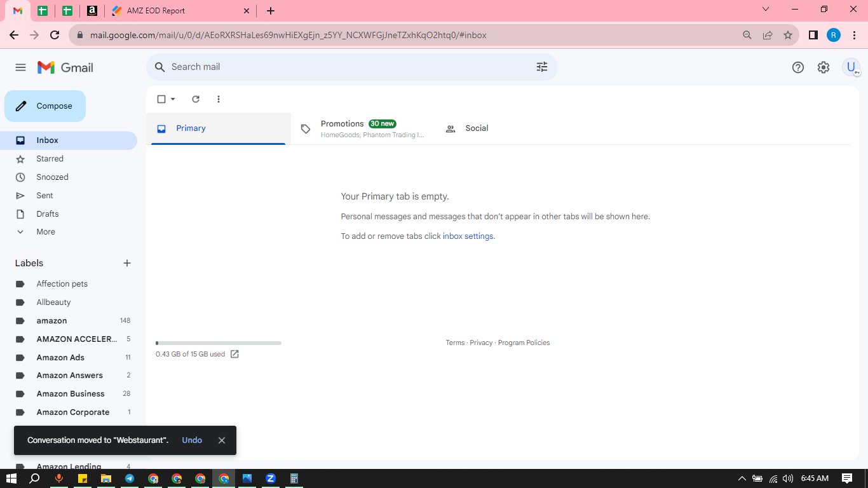Switch to the Amazon browser tab
This screenshot has height=488, width=868.
[92, 11]
